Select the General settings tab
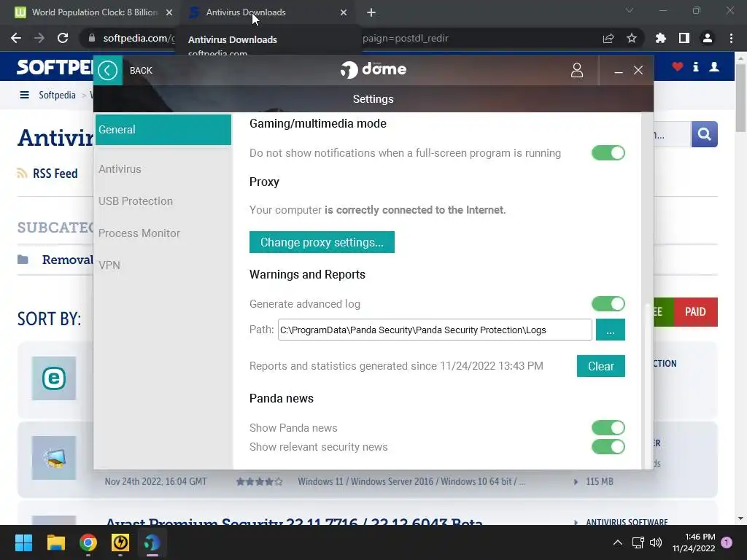 point(163,130)
